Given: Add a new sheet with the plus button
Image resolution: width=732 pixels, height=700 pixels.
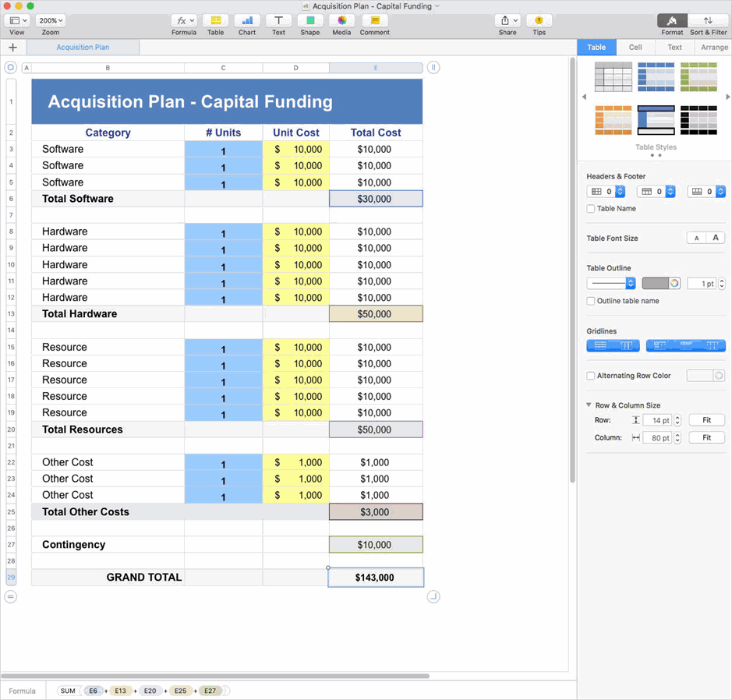Looking at the screenshot, I should [12, 47].
